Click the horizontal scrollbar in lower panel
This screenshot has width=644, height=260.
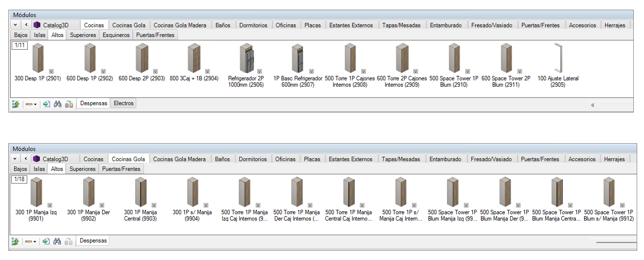pyautogui.click(x=615, y=241)
